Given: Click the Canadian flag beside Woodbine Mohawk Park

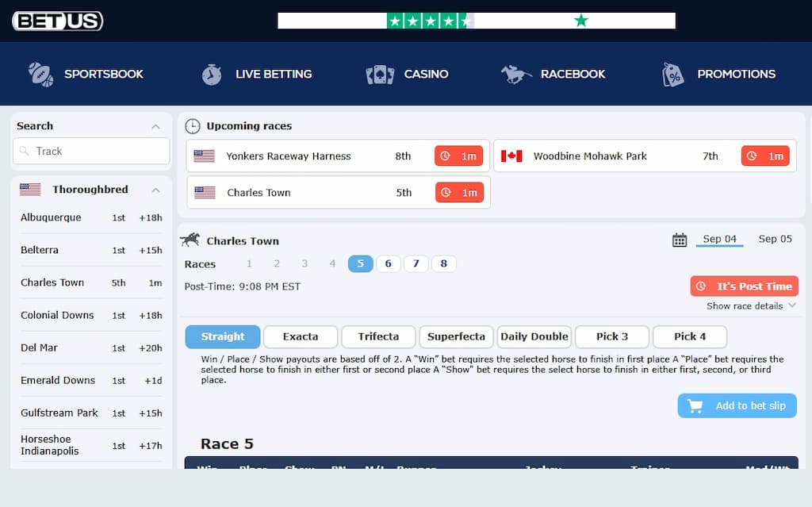Looking at the screenshot, I should [511, 156].
